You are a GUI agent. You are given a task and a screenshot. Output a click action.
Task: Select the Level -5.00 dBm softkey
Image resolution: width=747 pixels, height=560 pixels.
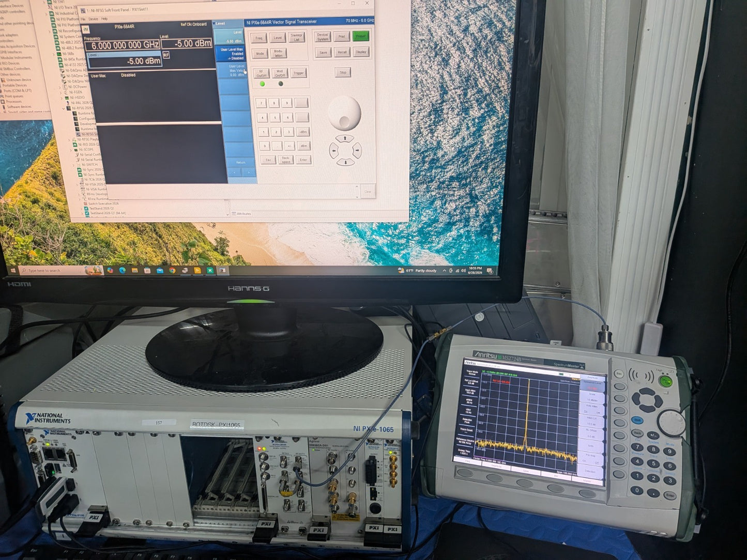click(229, 36)
